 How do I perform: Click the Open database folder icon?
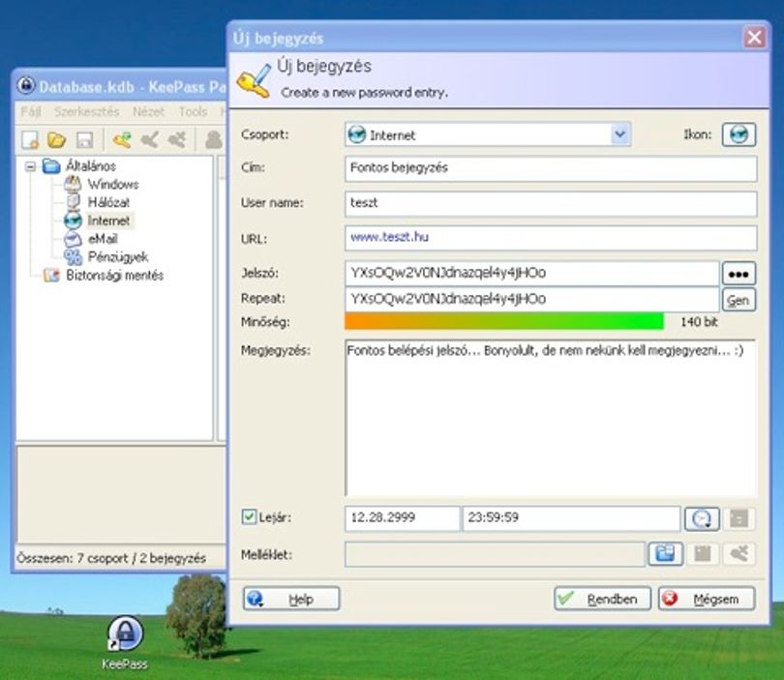(56, 140)
